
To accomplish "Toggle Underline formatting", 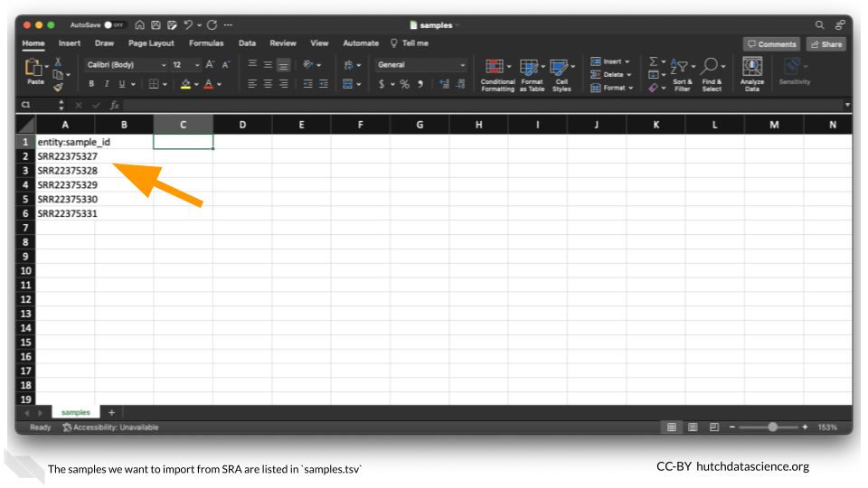I will coord(122,84).
